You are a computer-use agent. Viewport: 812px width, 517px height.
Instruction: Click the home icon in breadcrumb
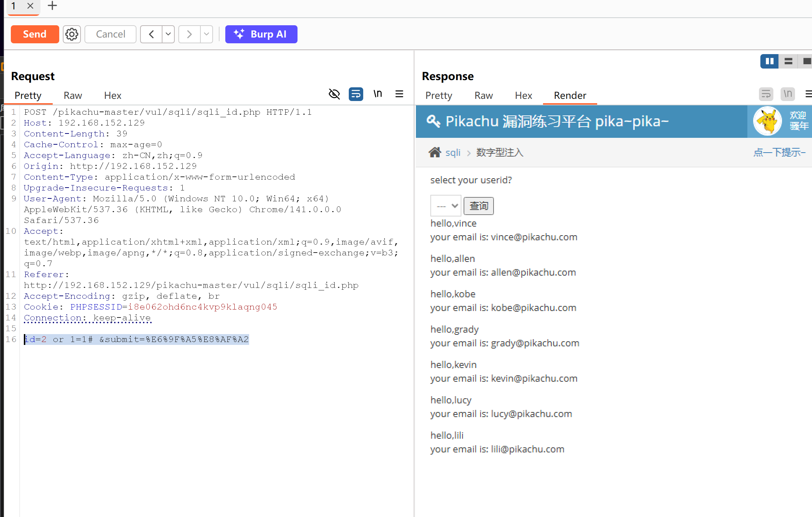tap(435, 152)
